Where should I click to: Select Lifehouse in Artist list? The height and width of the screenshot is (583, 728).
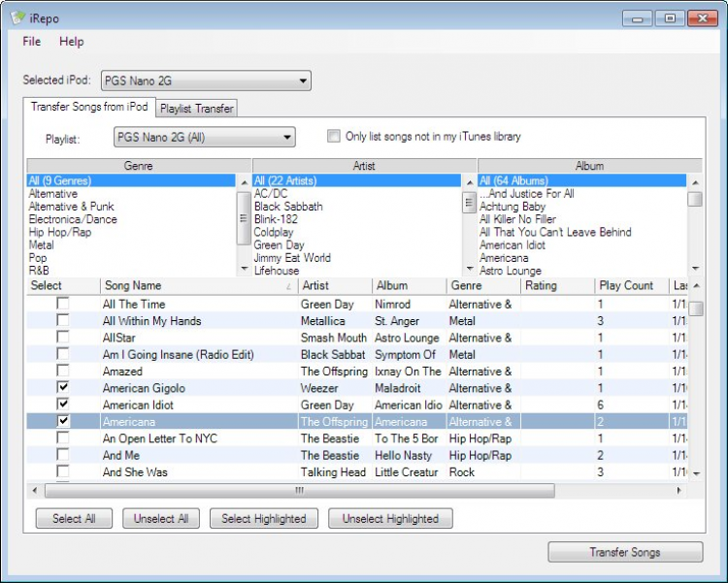(356, 271)
